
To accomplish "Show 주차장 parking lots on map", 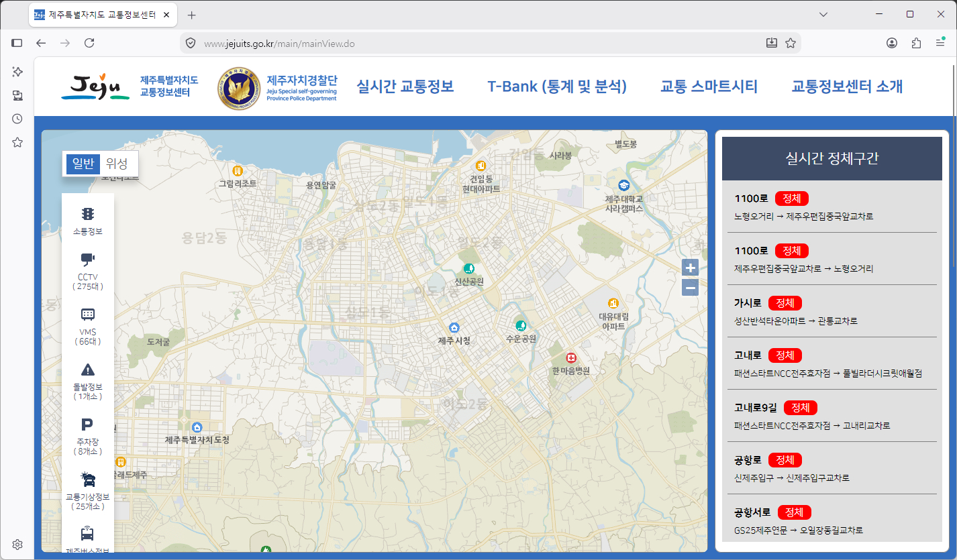I will pos(88,436).
